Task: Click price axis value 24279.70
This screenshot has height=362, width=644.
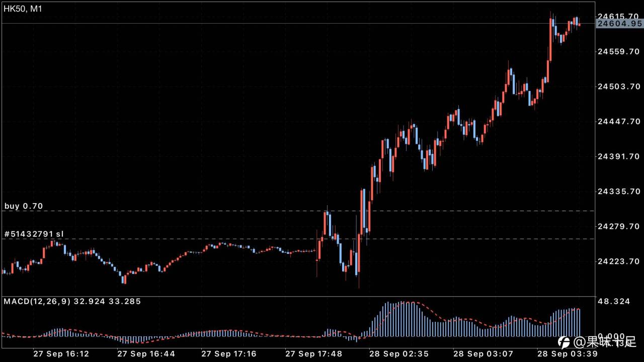Action: pyautogui.click(x=618, y=226)
